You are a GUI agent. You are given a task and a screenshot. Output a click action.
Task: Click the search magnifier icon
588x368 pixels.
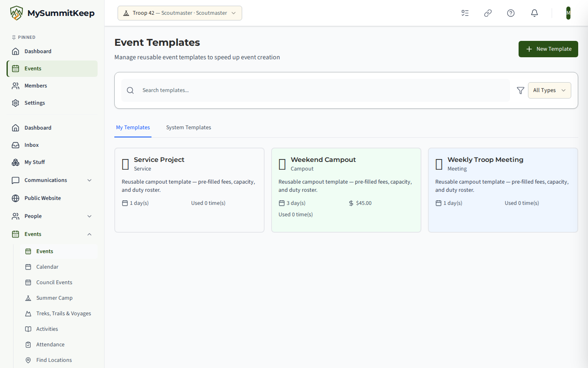click(130, 90)
